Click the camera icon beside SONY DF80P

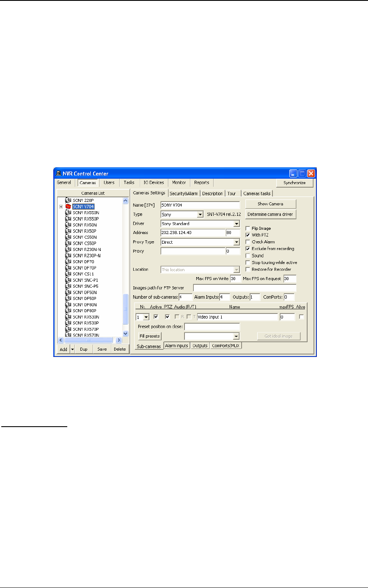tap(68, 311)
